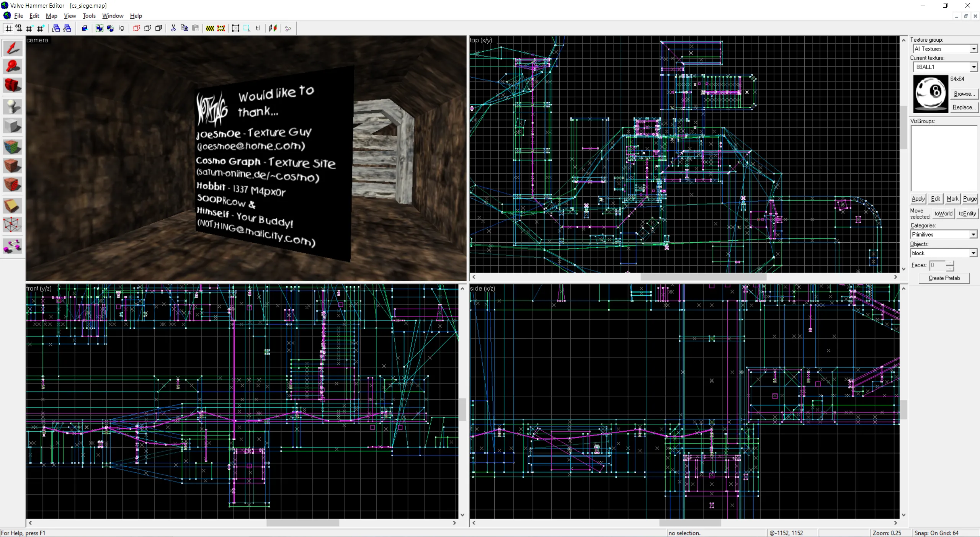
Task: Expand the Texture group dropdown
Action: click(973, 49)
